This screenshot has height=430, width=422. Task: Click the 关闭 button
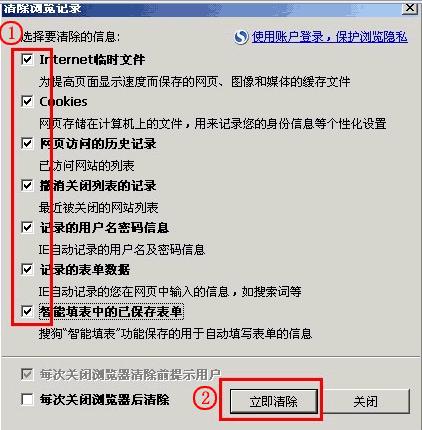click(x=365, y=401)
